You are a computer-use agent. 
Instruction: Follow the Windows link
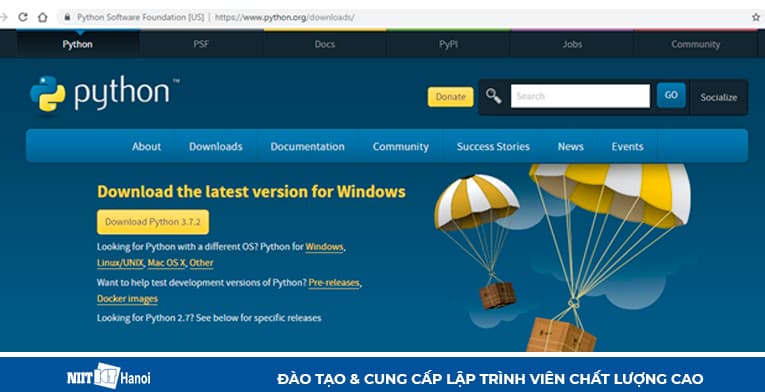[x=324, y=247]
